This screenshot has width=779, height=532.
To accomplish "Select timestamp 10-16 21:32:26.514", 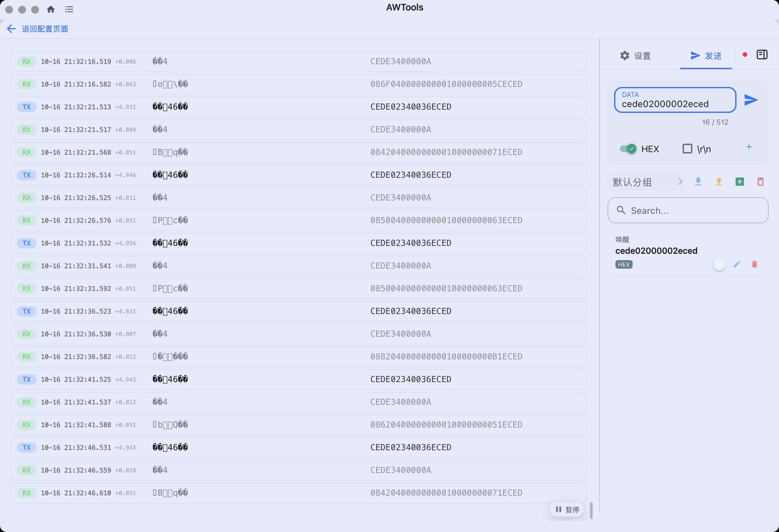I will (76, 175).
